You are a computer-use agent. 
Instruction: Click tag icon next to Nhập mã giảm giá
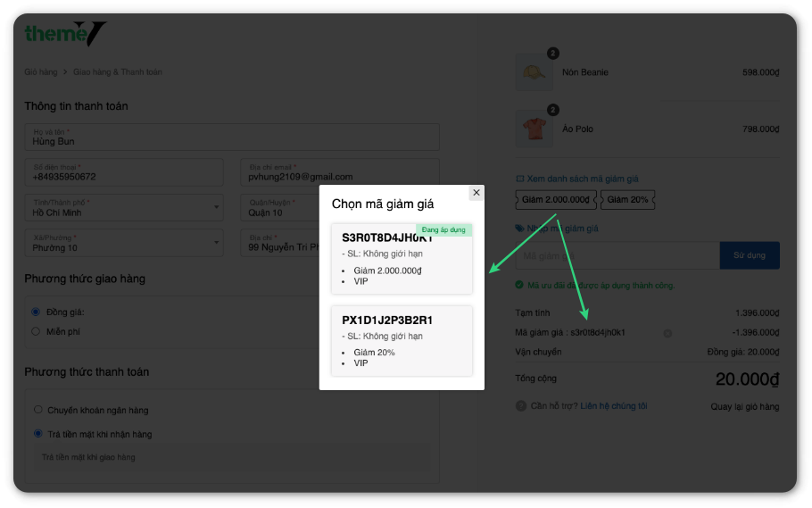tap(519, 228)
